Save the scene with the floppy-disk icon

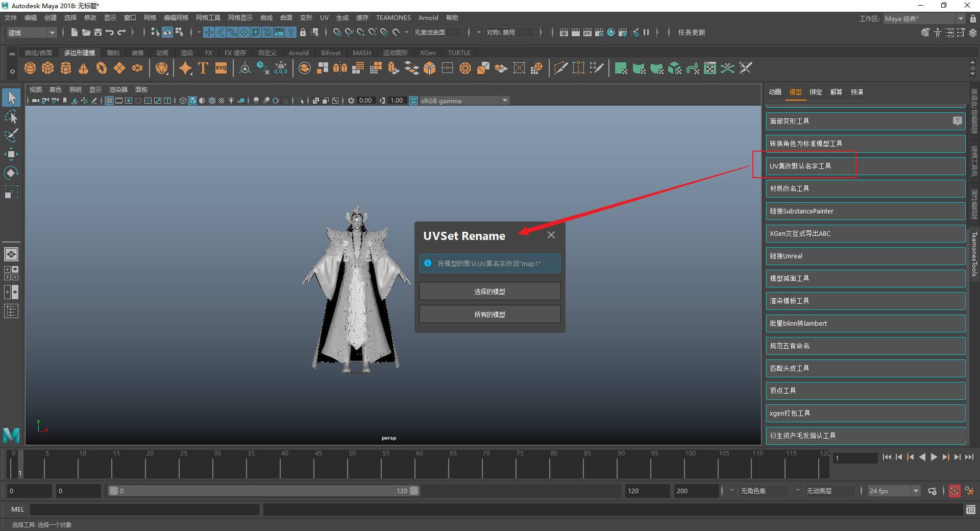click(x=98, y=32)
